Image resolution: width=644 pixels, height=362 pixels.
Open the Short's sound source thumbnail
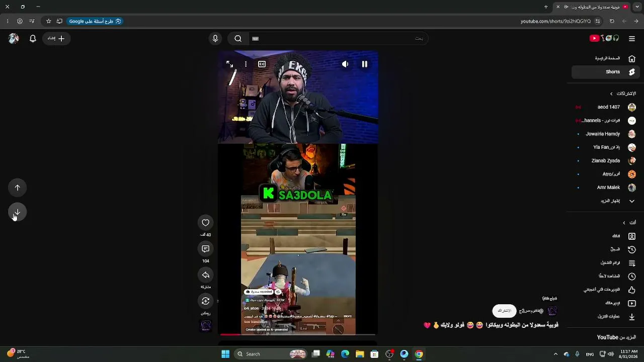tap(206, 326)
